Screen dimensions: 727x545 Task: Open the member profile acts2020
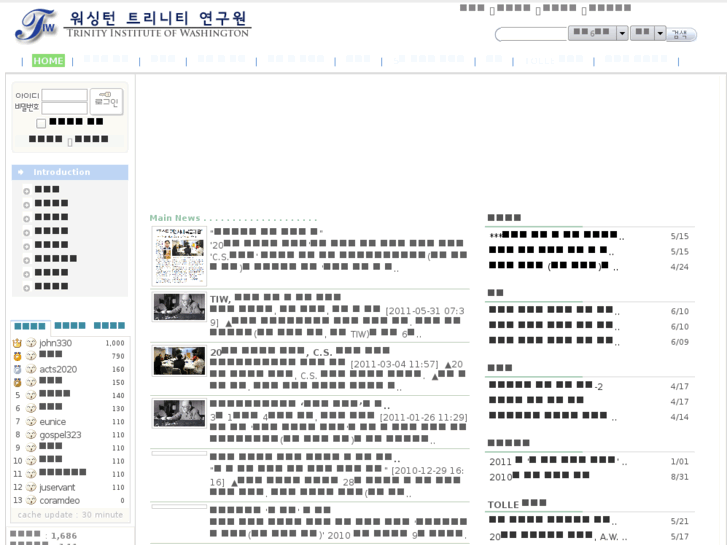pos(58,369)
